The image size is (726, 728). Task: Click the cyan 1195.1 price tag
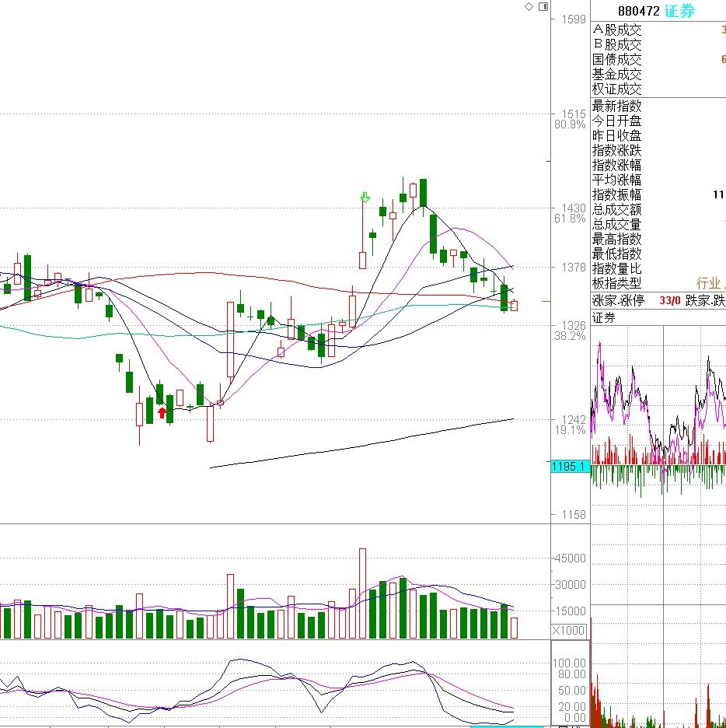(570, 466)
